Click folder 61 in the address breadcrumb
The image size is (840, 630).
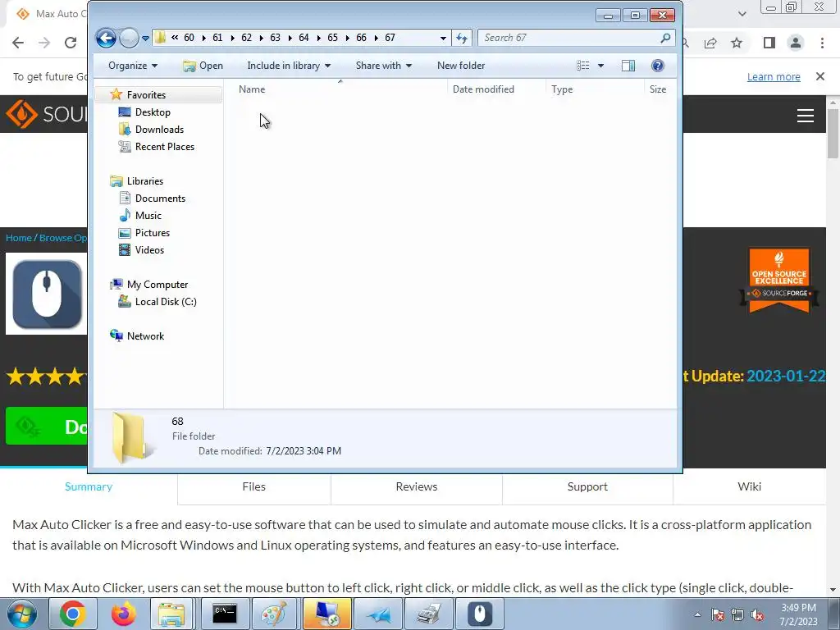click(217, 38)
